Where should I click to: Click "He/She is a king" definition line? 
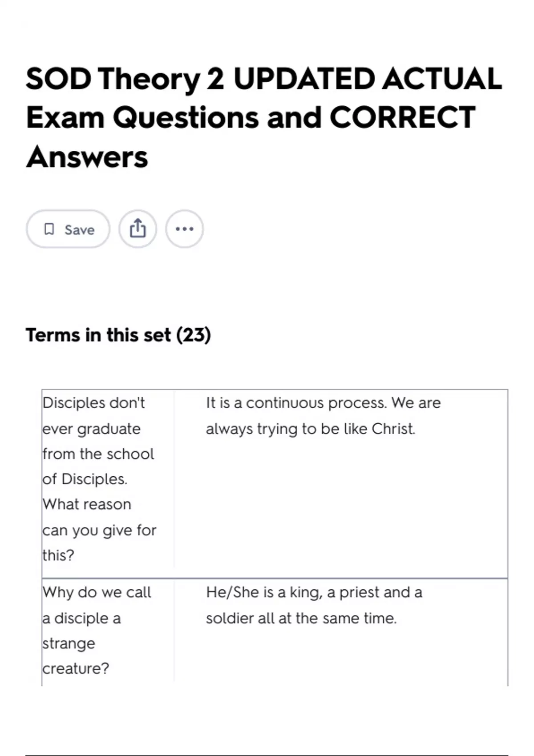314,592
